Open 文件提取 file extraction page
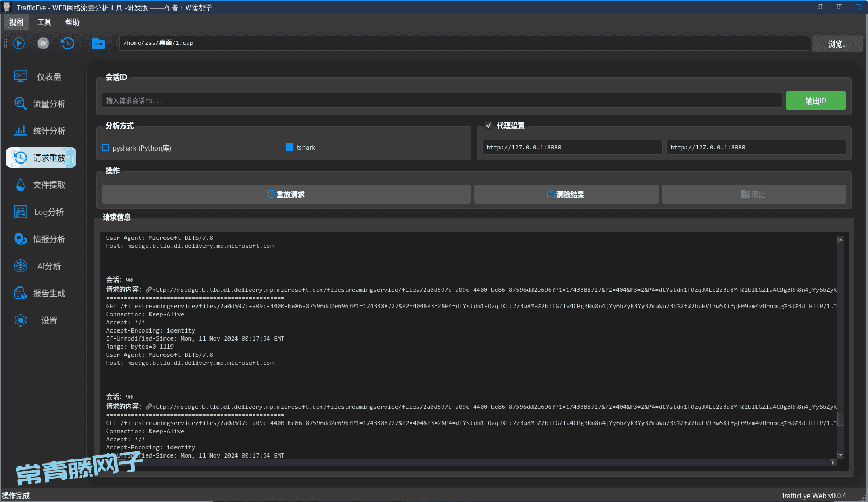 pyautogui.click(x=41, y=185)
